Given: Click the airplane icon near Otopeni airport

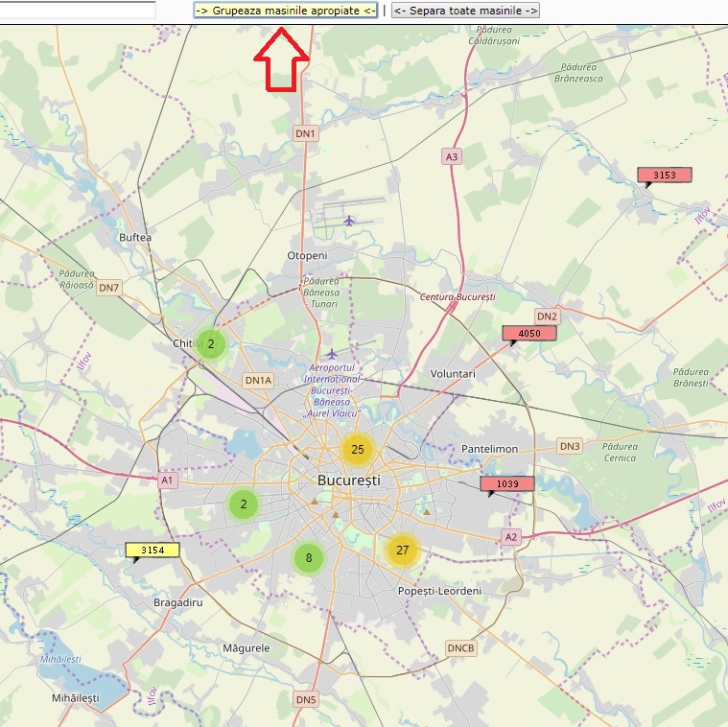Looking at the screenshot, I should coord(349,221).
